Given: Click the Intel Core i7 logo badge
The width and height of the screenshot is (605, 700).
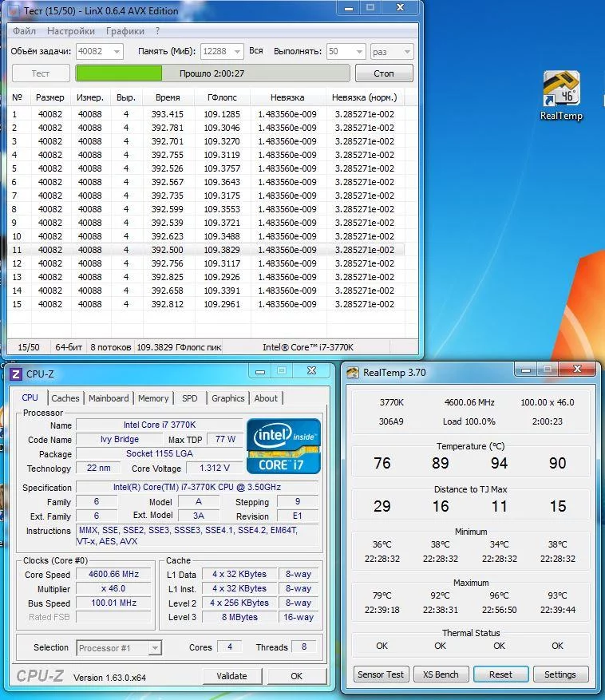Looking at the screenshot, I should [x=283, y=446].
